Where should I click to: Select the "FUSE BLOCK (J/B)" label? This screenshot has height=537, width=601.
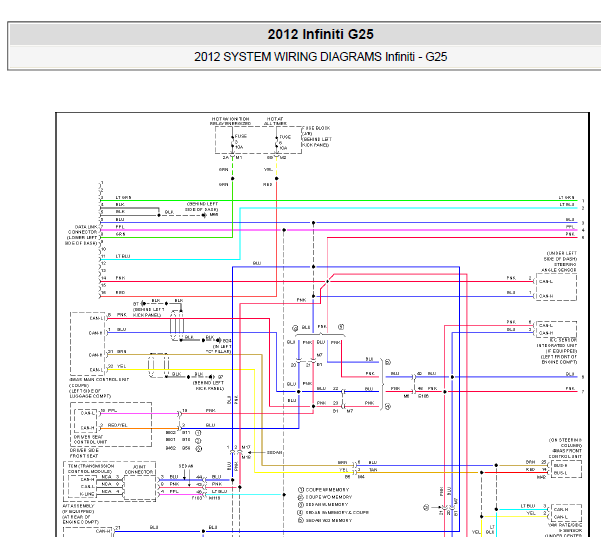click(x=316, y=131)
